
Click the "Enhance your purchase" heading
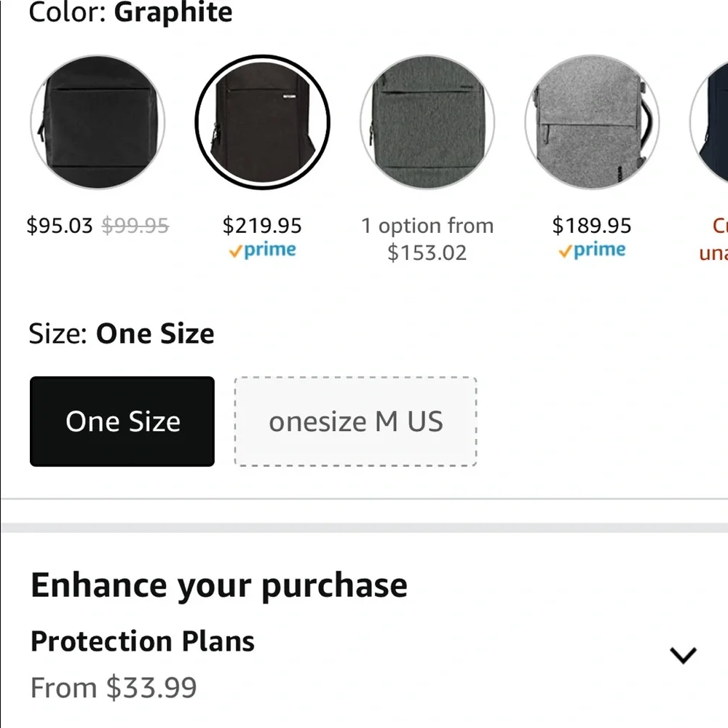pyautogui.click(x=219, y=585)
